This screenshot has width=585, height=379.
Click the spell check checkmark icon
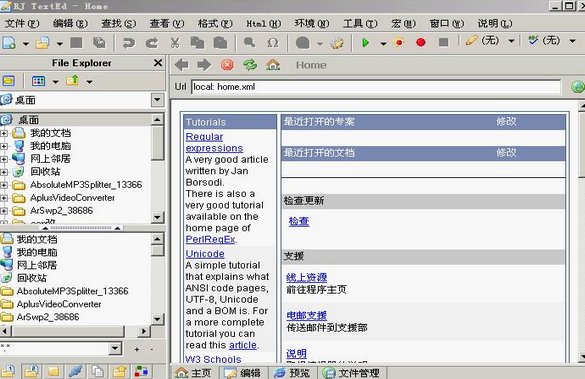534,40
